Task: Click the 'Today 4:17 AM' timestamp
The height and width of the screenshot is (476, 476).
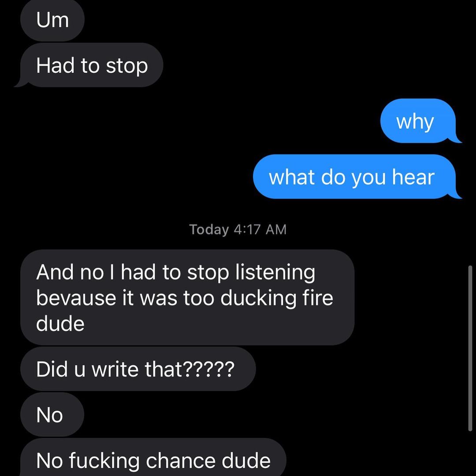Action: click(x=238, y=229)
